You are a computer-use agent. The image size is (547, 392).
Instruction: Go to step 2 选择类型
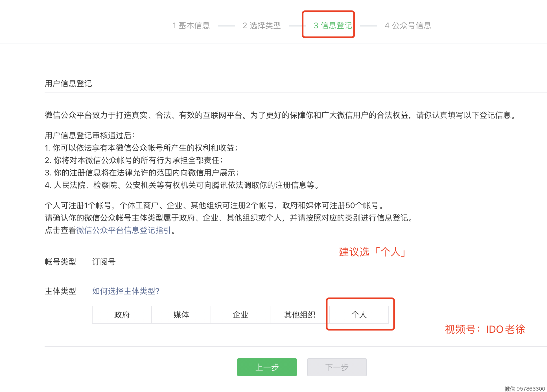click(x=262, y=25)
